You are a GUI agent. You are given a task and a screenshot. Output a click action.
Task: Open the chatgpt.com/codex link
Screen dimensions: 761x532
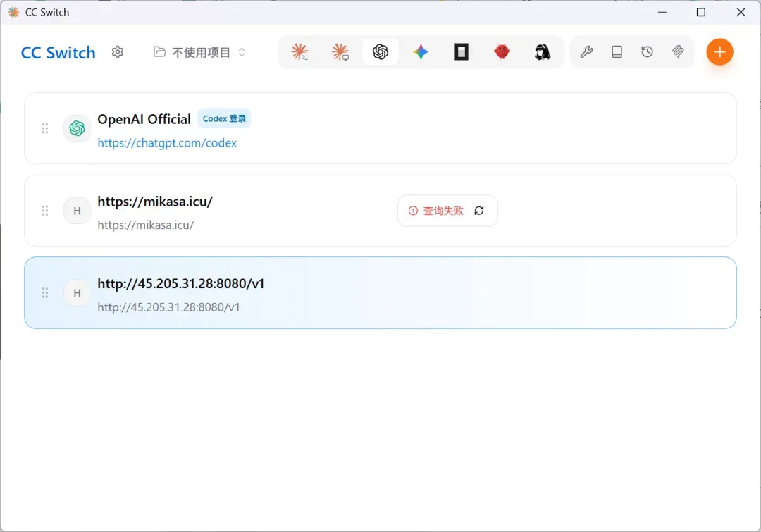click(x=167, y=143)
